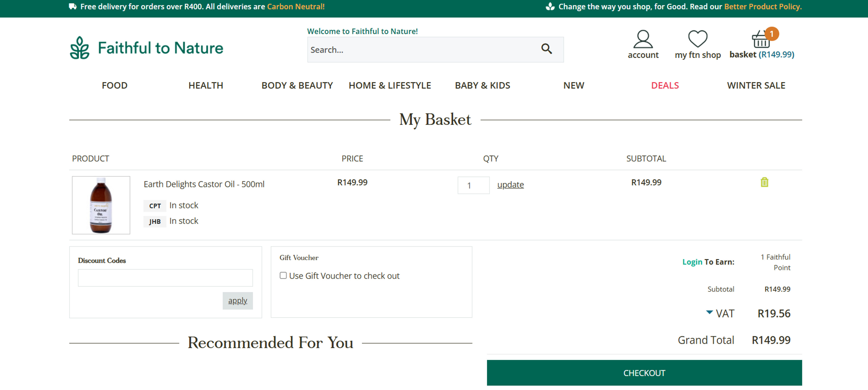This screenshot has width=868, height=390.
Task: Click the leaf icon beside Change the way you shop
Action: tap(550, 6)
